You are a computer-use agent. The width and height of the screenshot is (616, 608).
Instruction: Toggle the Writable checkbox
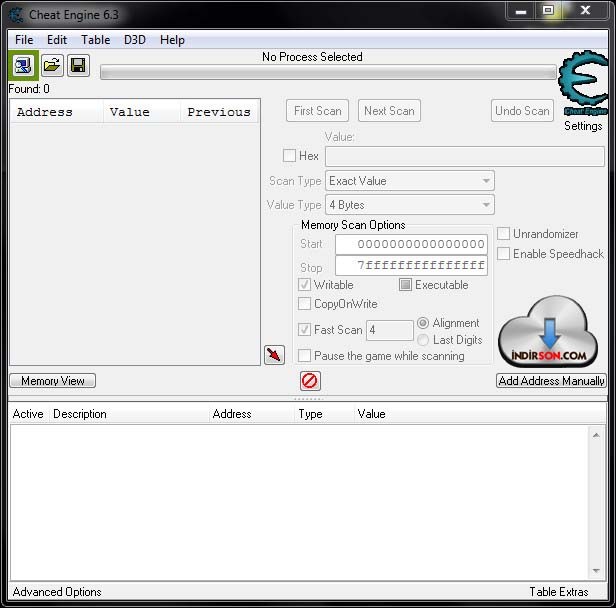tap(304, 285)
